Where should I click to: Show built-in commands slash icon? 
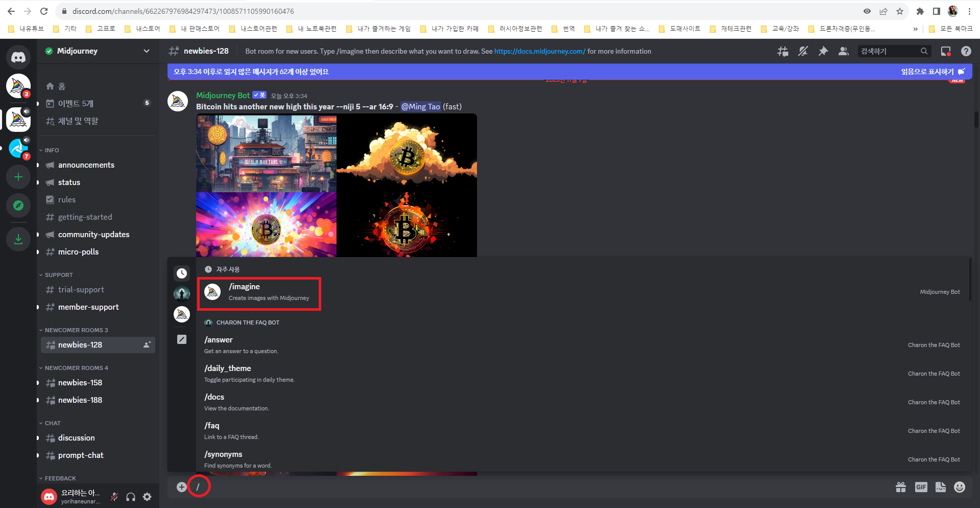coord(182,339)
